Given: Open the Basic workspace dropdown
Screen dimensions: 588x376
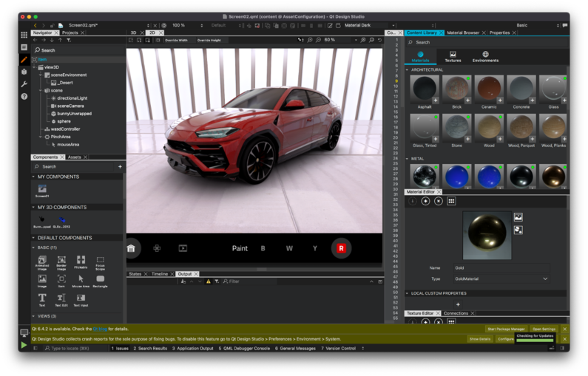Looking at the screenshot, I should [x=537, y=25].
